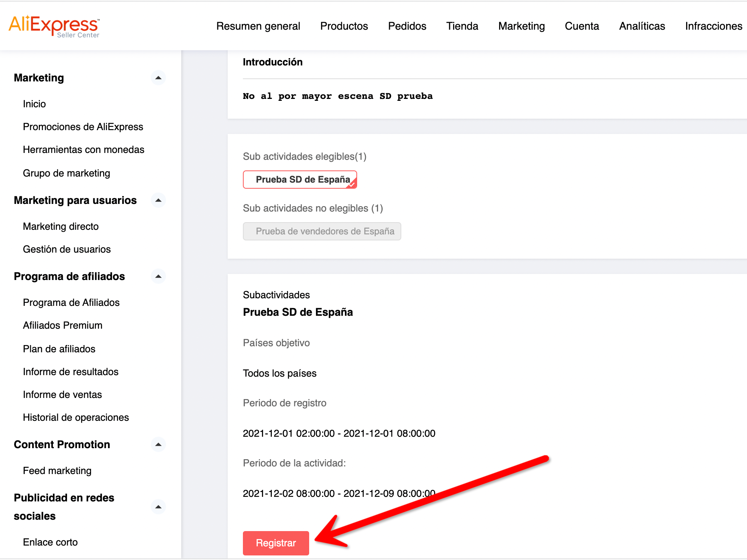Click Resumen general in top navigation

pos(258,26)
